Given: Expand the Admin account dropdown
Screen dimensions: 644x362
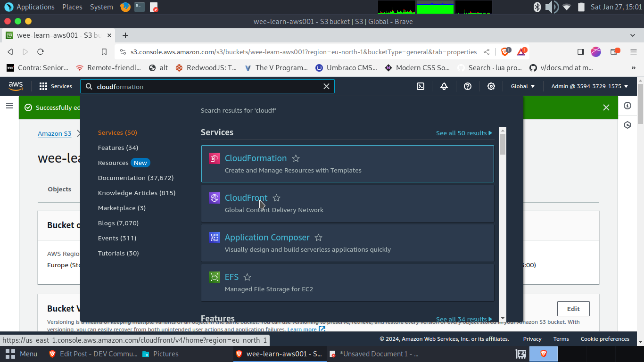Looking at the screenshot, I should 590,86.
